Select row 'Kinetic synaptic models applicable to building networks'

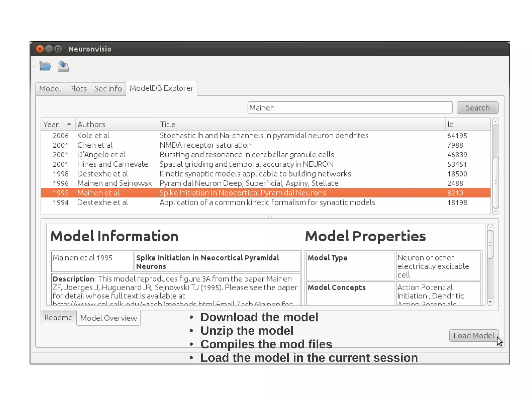tap(266, 174)
